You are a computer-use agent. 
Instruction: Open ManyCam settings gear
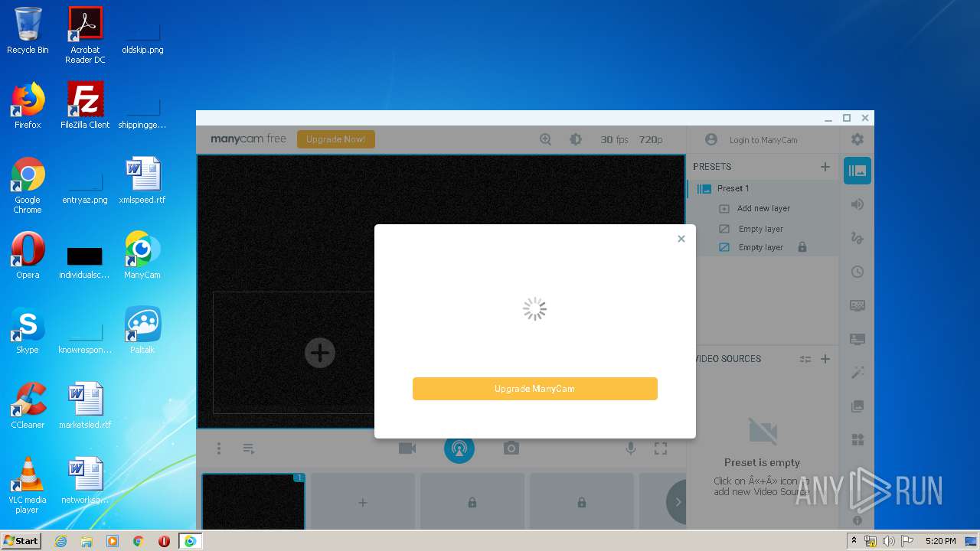pyautogui.click(x=857, y=139)
